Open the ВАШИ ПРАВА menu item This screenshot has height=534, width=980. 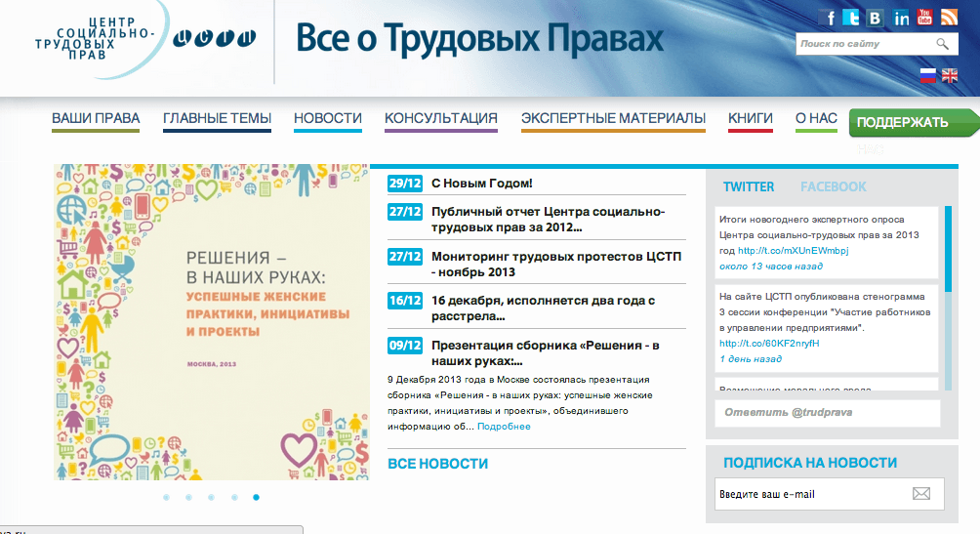point(96,119)
